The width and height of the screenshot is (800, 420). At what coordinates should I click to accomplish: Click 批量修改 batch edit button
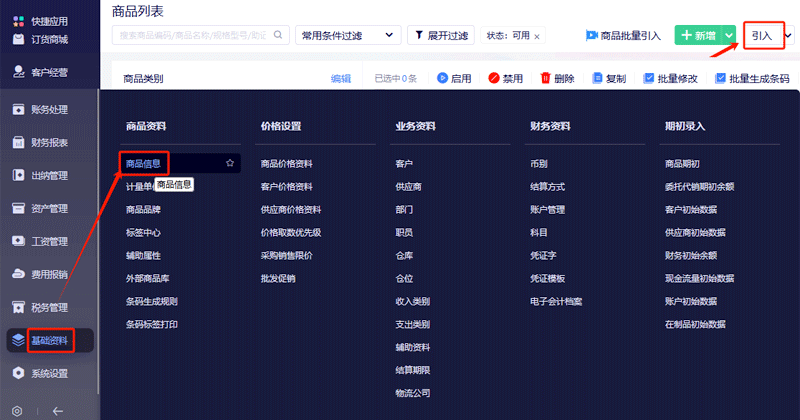pos(670,78)
